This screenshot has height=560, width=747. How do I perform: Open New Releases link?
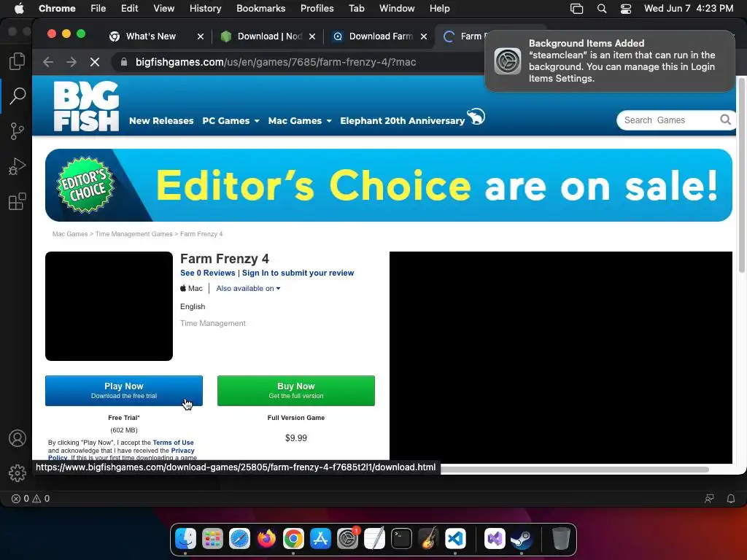click(x=161, y=120)
